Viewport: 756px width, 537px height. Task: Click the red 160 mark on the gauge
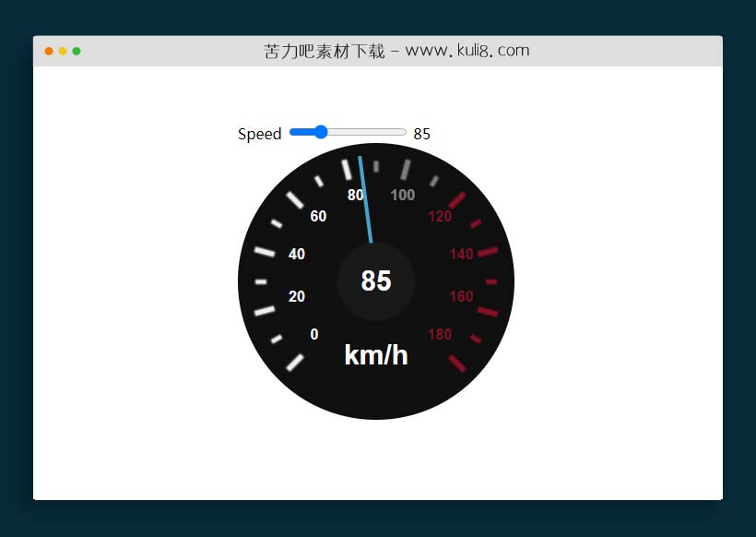click(461, 296)
